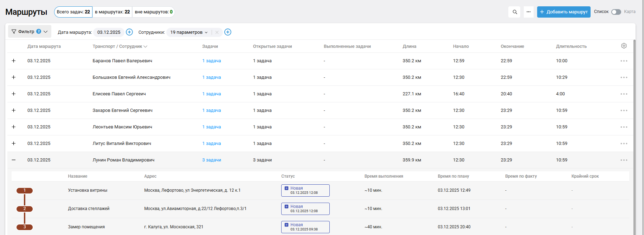Open row actions for Баранов Павел Валерьевич
Image resolution: width=644 pixels, height=235 pixels.
click(x=624, y=61)
